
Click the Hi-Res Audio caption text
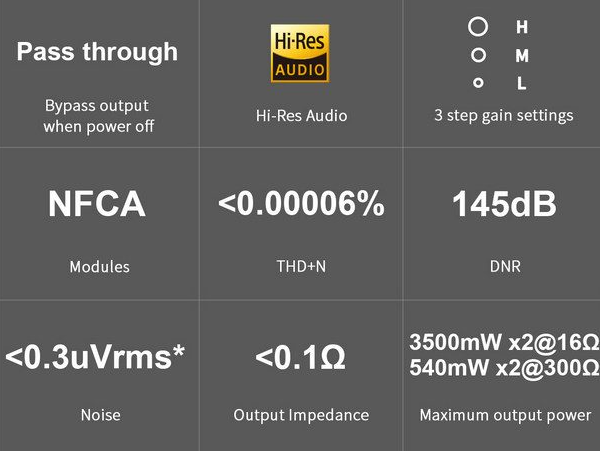click(302, 116)
